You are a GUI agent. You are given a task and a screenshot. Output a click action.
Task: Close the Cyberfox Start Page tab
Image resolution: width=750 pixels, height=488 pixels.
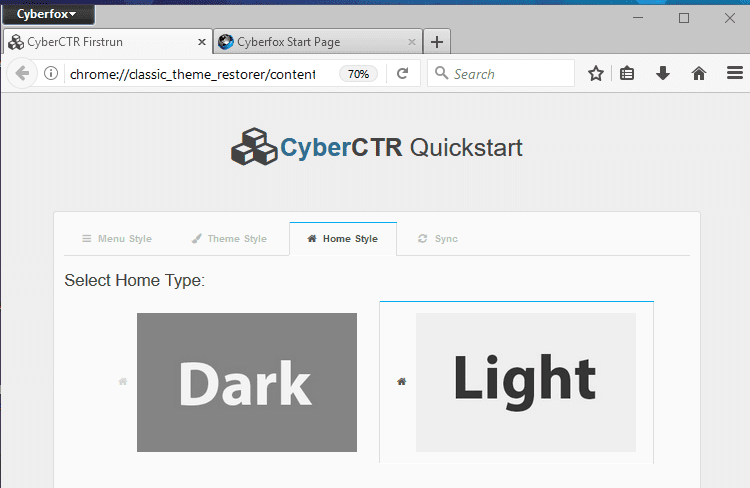pyautogui.click(x=411, y=42)
